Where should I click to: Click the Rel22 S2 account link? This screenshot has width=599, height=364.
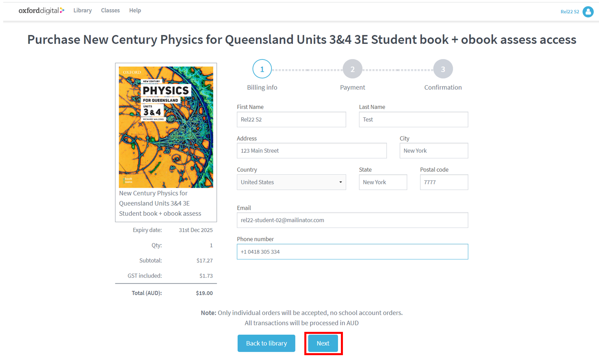(x=570, y=12)
